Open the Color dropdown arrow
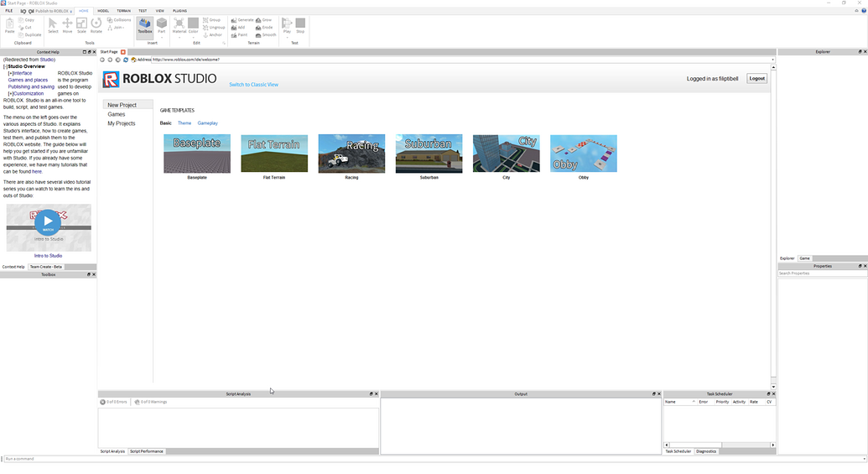Viewport: 868px width, 474px height. pyautogui.click(x=193, y=37)
